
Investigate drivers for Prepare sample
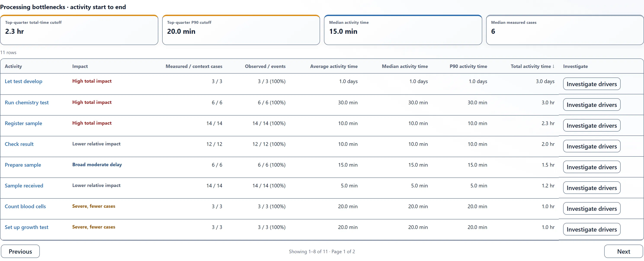pyautogui.click(x=591, y=167)
